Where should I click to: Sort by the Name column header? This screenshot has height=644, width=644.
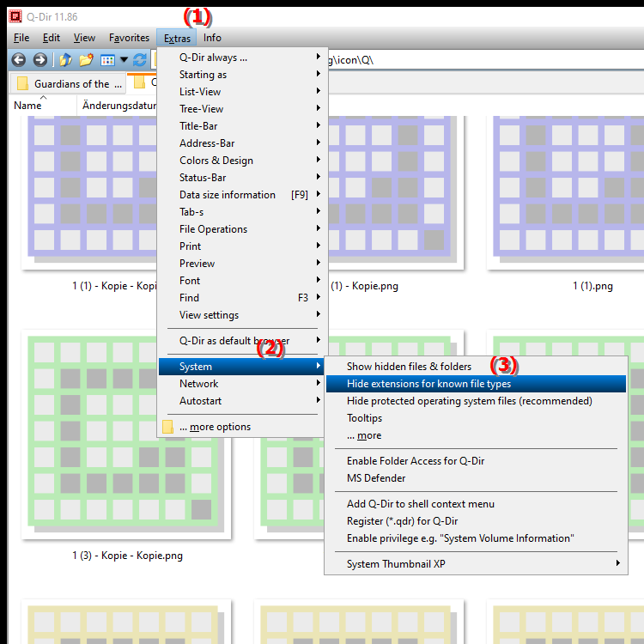42,105
